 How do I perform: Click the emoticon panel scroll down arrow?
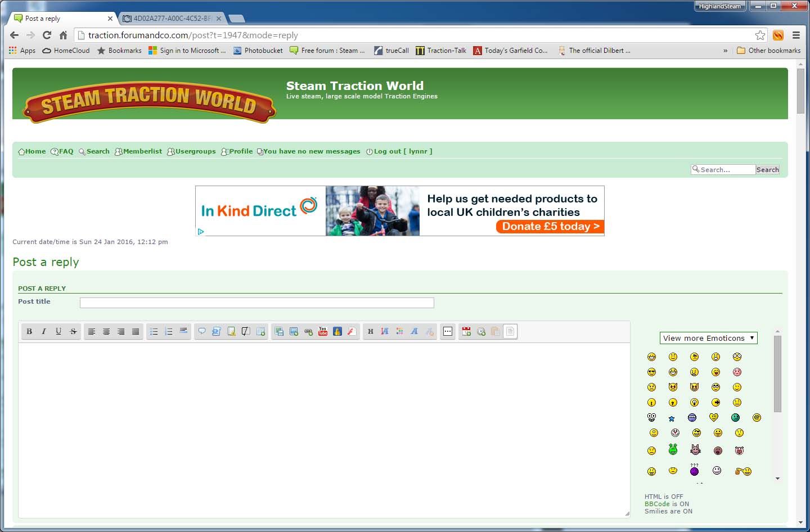[777, 479]
